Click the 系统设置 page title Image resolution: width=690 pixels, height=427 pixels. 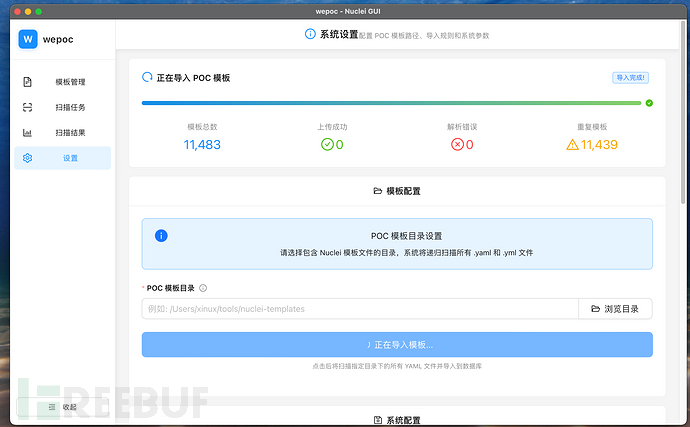[339, 34]
